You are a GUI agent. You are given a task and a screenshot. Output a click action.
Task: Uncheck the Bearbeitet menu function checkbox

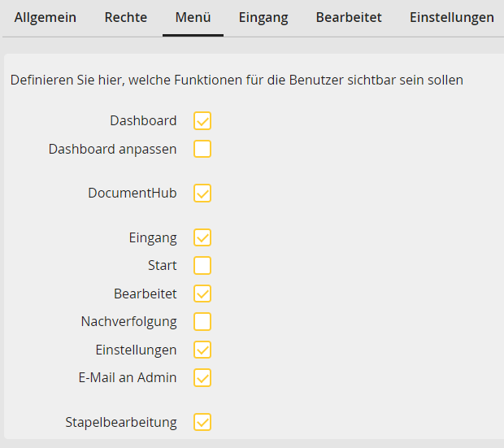202,294
